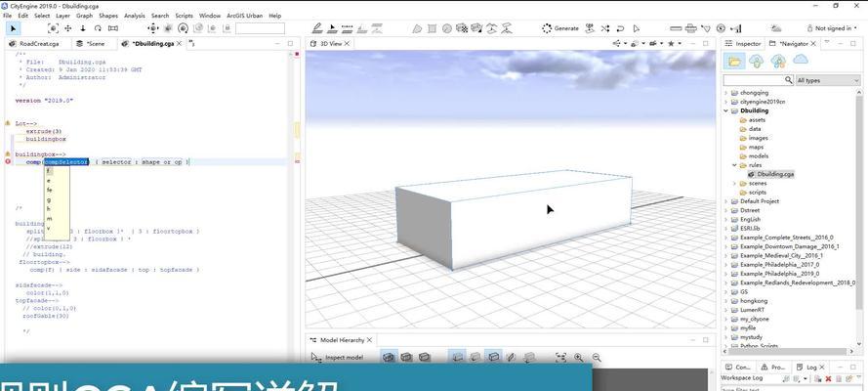Open the camera bookmarks star dropdown

(675, 43)
